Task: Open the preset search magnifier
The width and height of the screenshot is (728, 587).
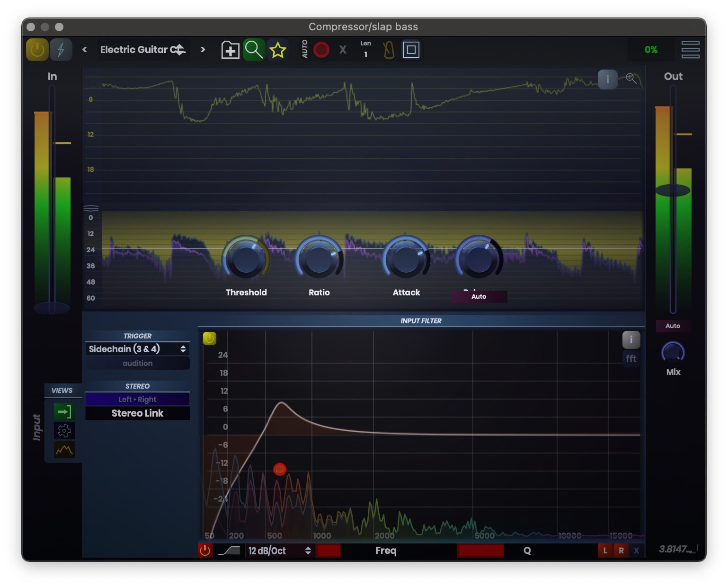Action: [x=254, y=49]
